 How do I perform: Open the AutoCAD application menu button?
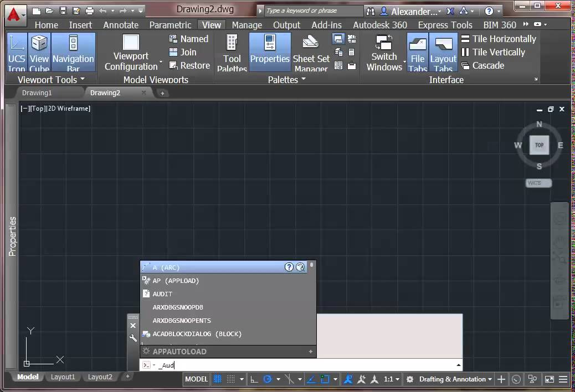[x=15, y=16]
